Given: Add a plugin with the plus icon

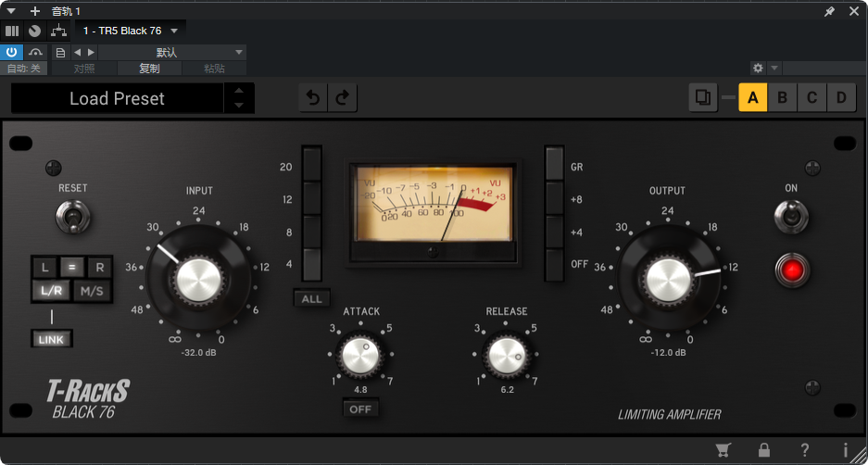Looking at the screenshot, I should click(35, 11).
